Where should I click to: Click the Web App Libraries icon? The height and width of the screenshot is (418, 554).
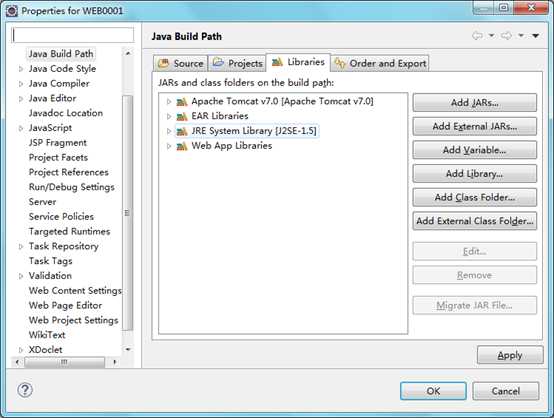(182, 146)
